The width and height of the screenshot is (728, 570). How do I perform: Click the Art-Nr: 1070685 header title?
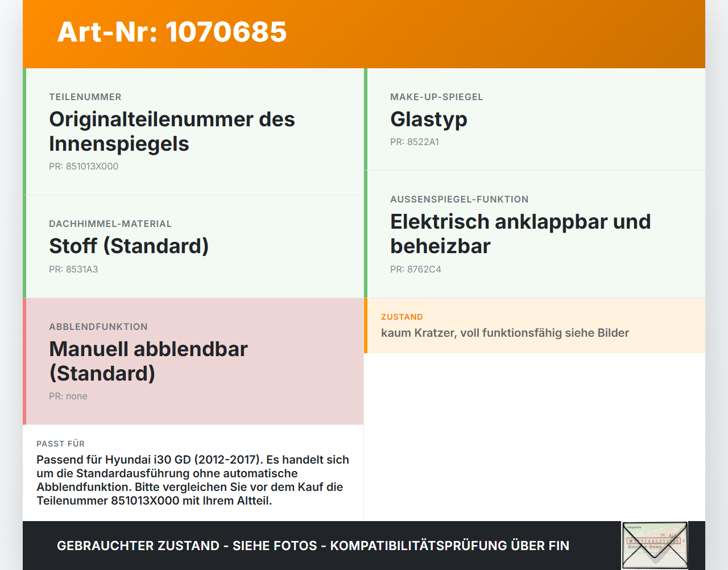172,32
